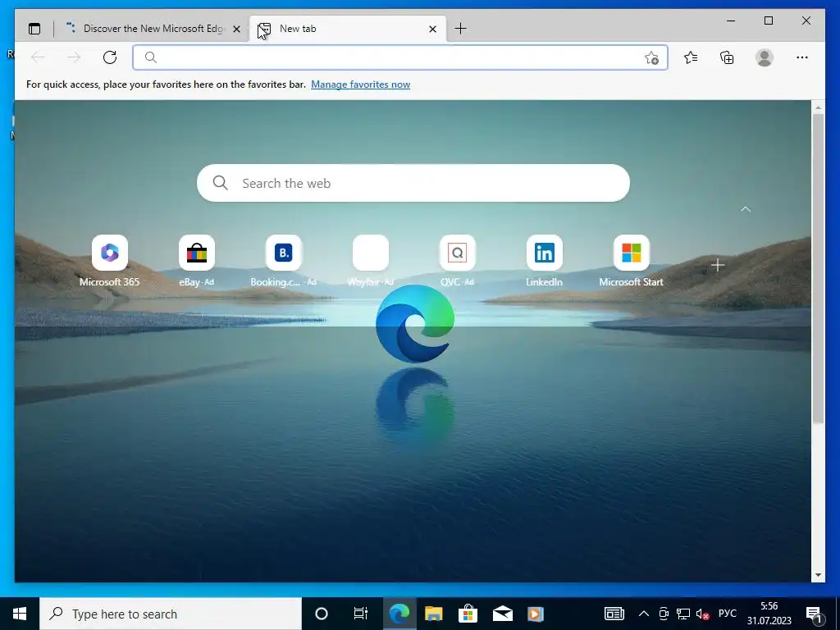Open Cortana from the taskbar

tap(322, 614)
